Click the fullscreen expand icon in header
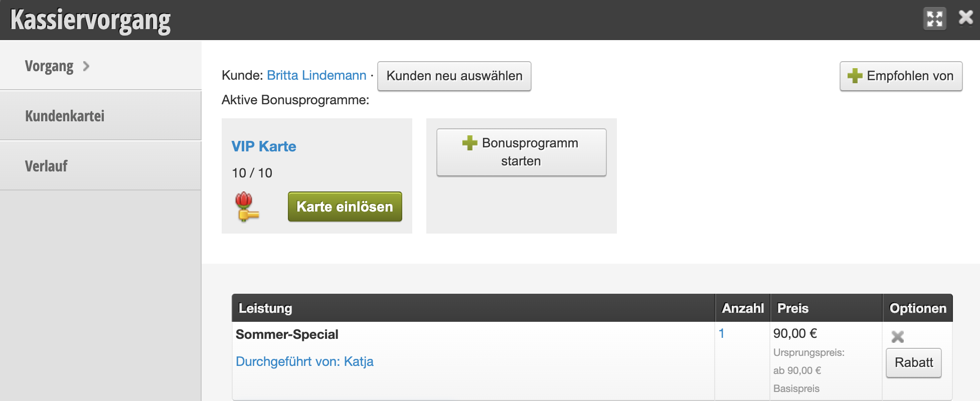Screen dimensions: 980x401 pos(935,19)
